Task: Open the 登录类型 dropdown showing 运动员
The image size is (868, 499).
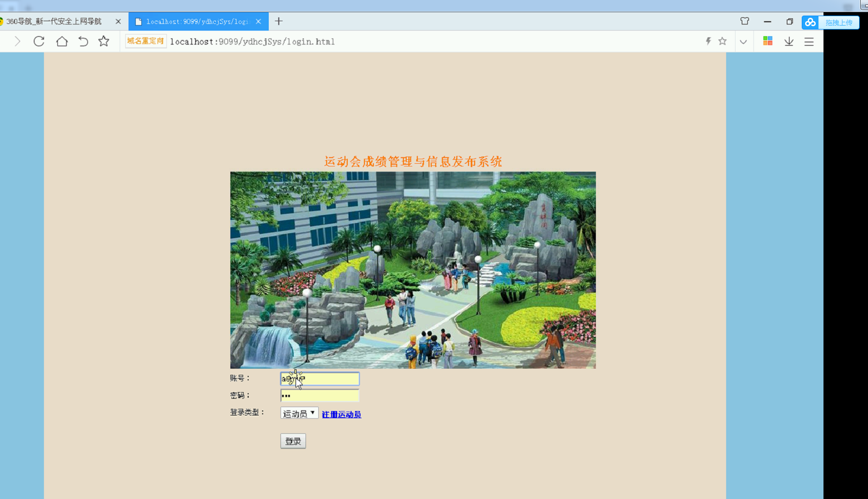Action: point(299,413)
